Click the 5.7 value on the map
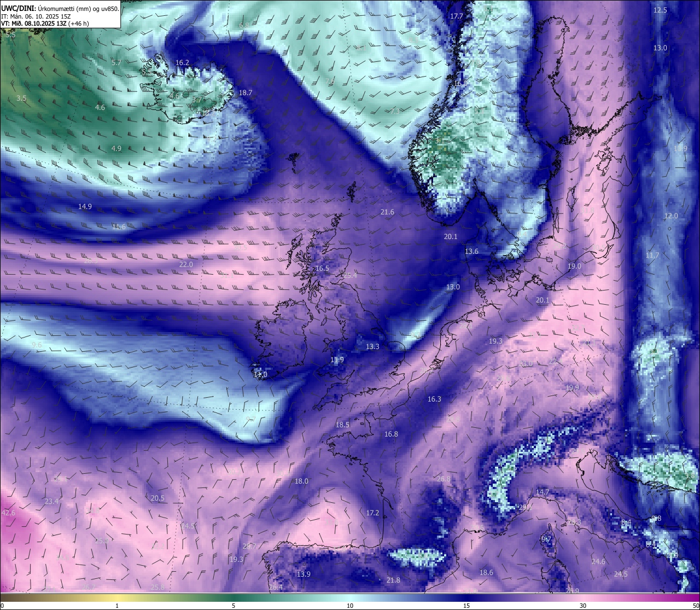 pos(116,63)
